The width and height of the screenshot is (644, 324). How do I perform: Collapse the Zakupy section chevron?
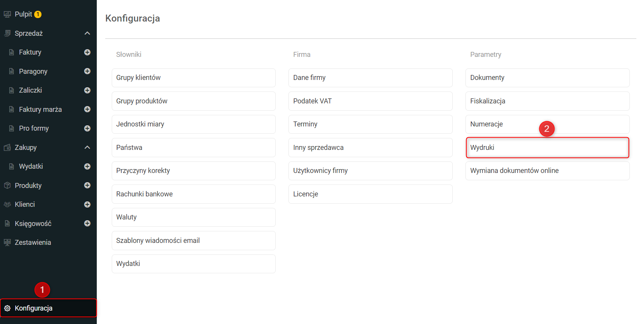tap(87, 147)
